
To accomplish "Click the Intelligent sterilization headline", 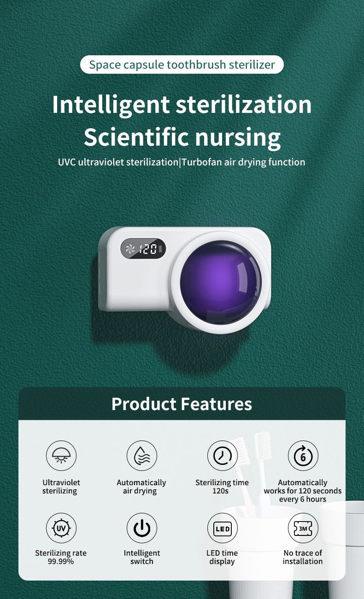I will click(x=182, y=105).
